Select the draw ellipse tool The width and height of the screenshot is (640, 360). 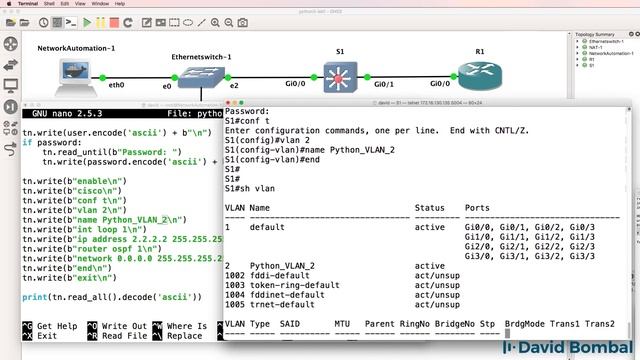pyautogui.click(x=188, y=22)
